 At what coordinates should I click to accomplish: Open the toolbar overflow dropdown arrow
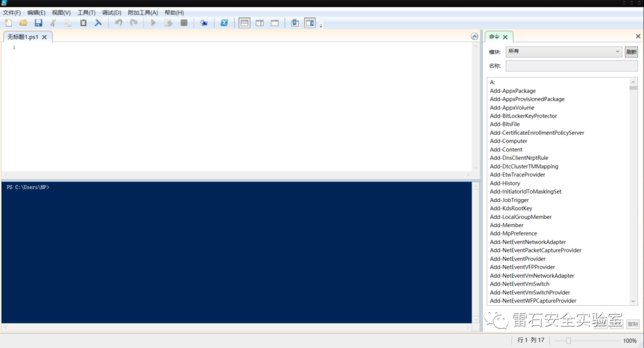tap(320, 25)
